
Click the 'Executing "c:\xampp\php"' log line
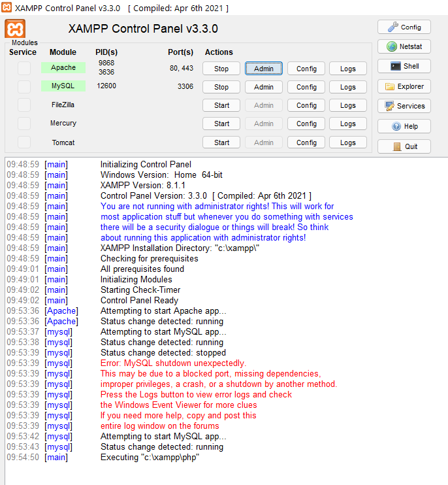tap(150, 457)
